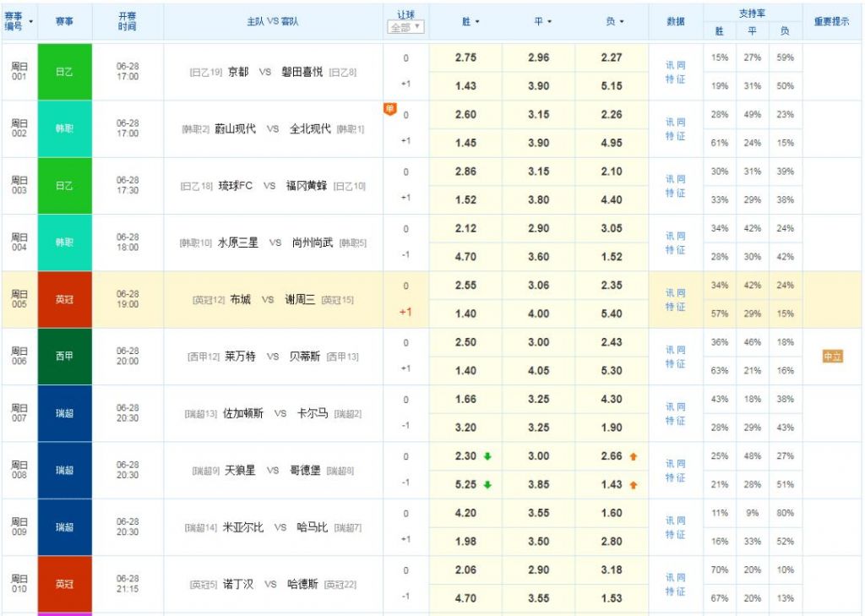Click team name 贝蒂斯
Screen dimensions: 865x616
304,357
